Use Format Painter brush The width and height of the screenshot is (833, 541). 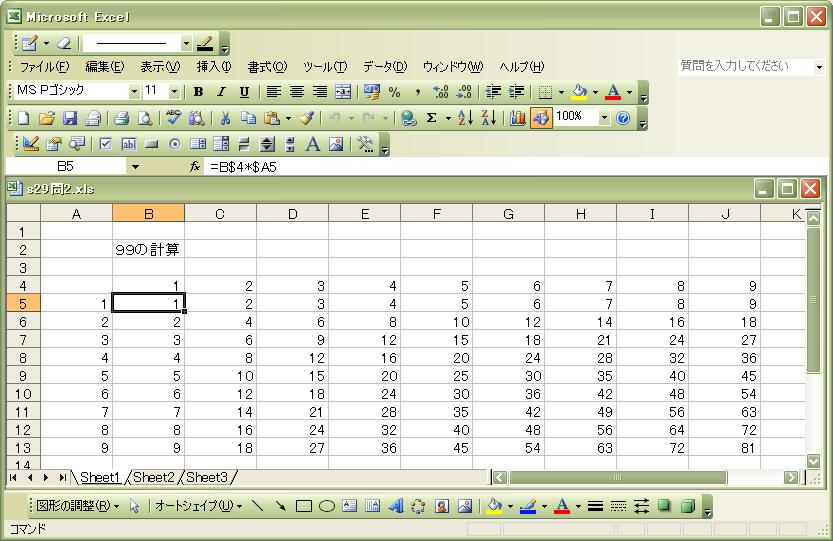click(x=307, y=118)
